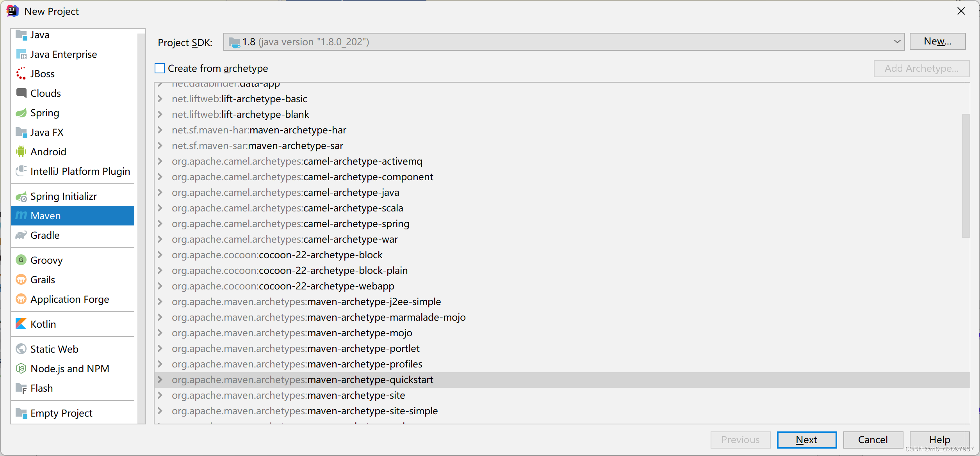Expand cocoon-22-archetype-block node
Image resolution: width=980 pixels, height=456 pixels.
pyautogui.click(x=160, y=255)
